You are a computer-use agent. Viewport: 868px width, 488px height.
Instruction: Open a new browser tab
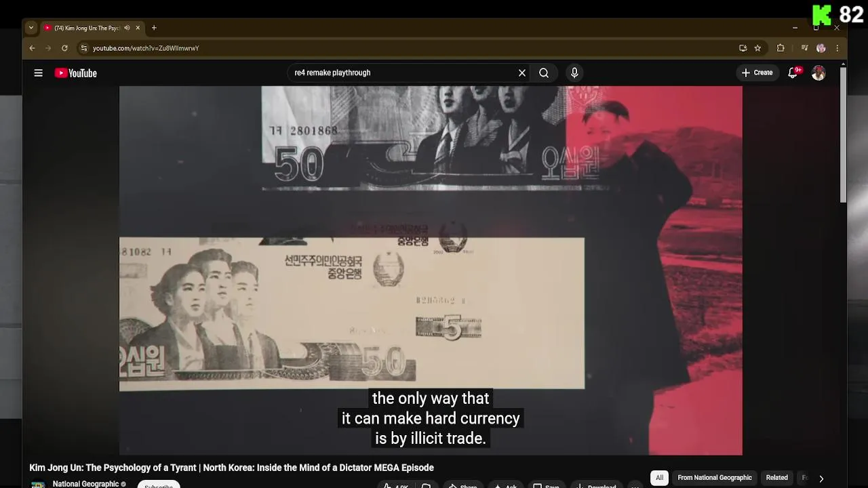pyautogui.click(x=154, y=28)
